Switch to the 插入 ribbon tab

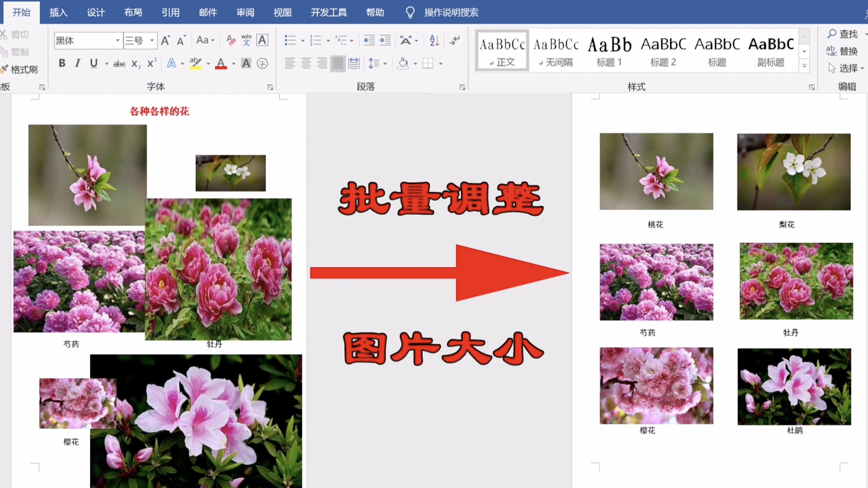[x=58, y=12]
